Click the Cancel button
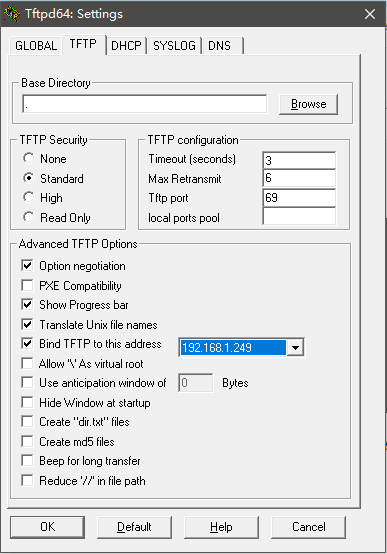The width and height of the screenshot is (387, 554). 308,527
